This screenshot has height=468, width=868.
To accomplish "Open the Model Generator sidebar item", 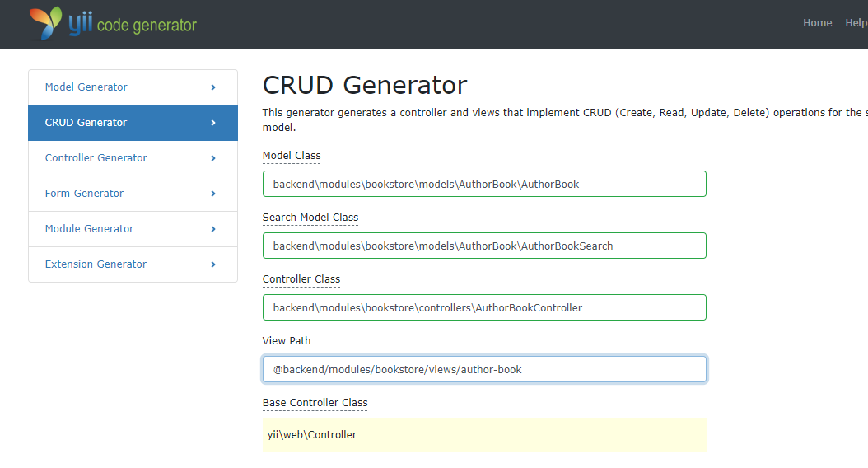I will pyautogui.click(x=133, y=87).
